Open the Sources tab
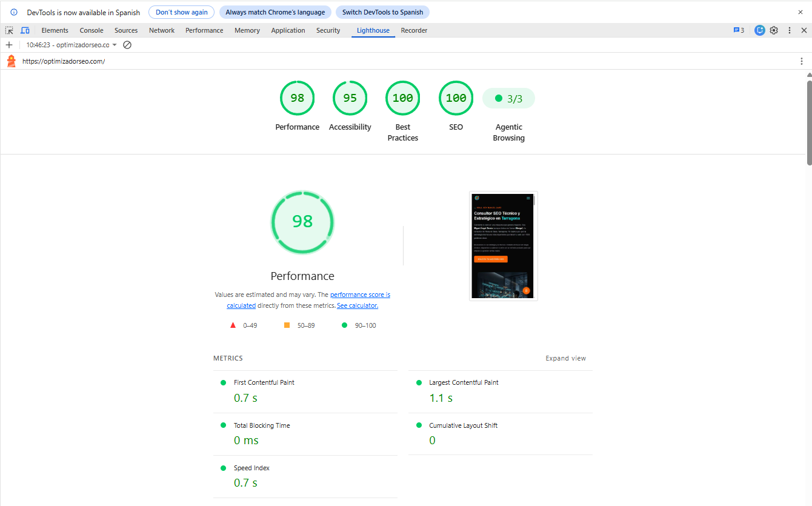812x506 pixels. coord(126,30)
